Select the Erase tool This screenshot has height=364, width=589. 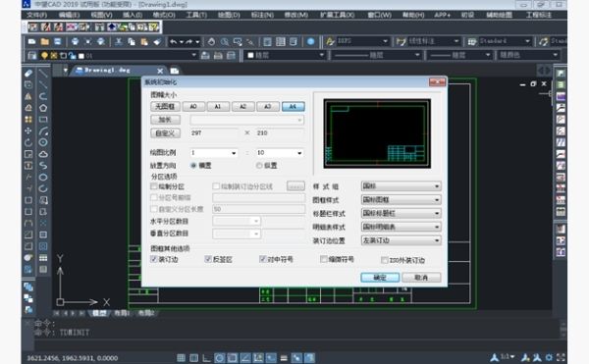tap(28, 74)
